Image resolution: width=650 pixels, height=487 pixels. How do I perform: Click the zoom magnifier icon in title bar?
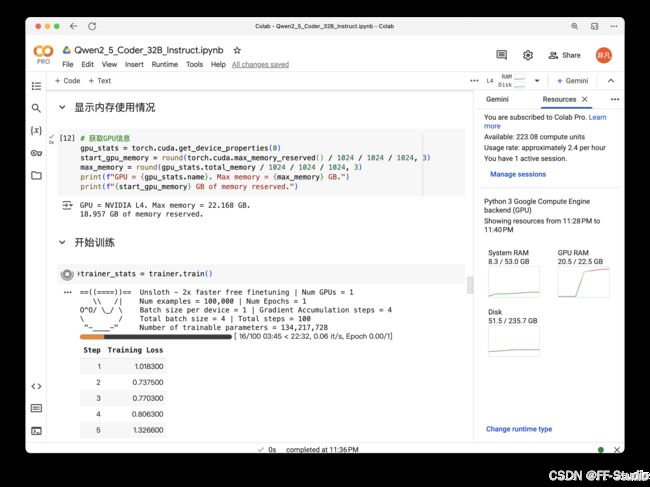[x=575, y=26]
